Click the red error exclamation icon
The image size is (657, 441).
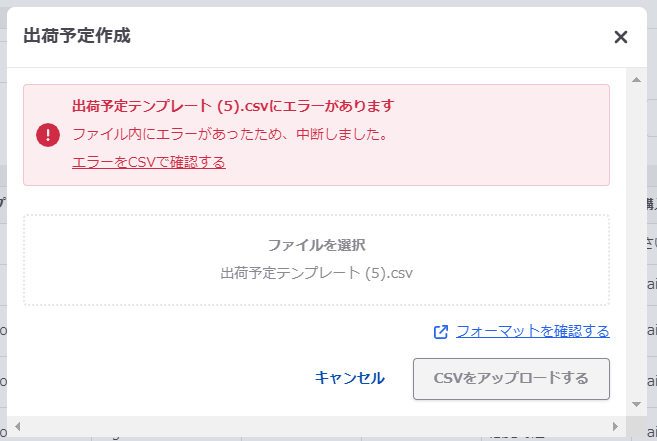pos(48,134)
